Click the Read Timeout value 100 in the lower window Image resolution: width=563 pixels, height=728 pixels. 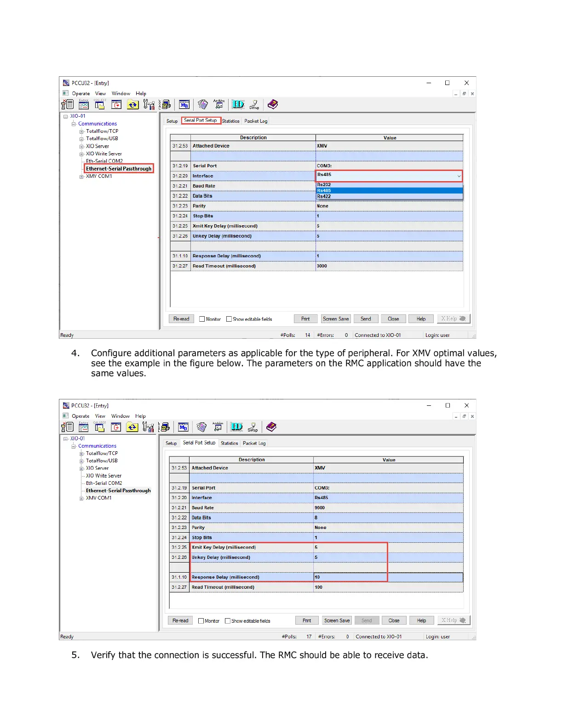(x=388, y=587)
